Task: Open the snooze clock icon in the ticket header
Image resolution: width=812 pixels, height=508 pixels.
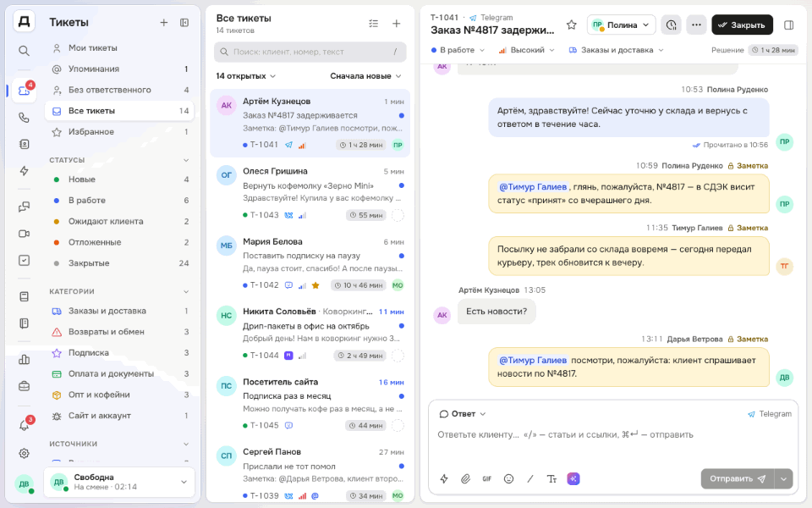Action: tap(671, 25)
